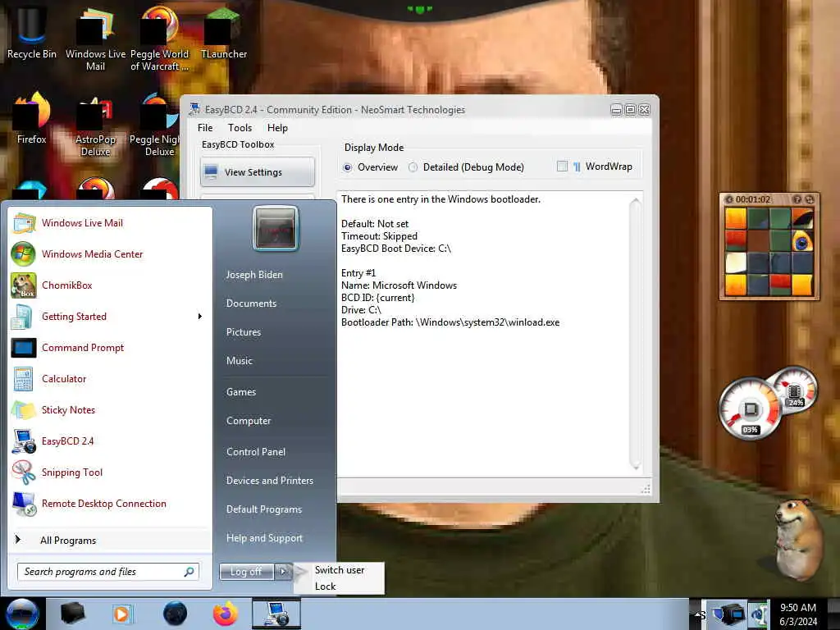Click the search magnifier in Start menu
This screenshot has width=840, height=630.
189,572
